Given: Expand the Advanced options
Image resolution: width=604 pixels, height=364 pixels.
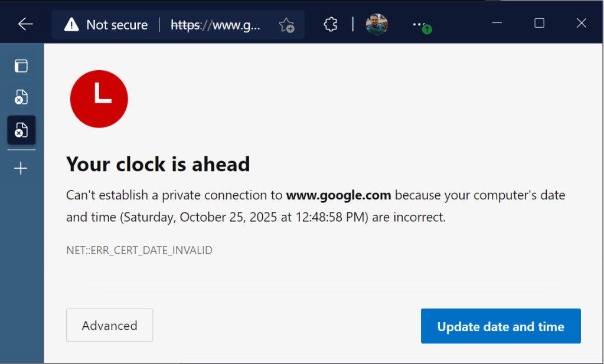Looking at the screenshot, I should pyautogui.click(x=109, y=325).
